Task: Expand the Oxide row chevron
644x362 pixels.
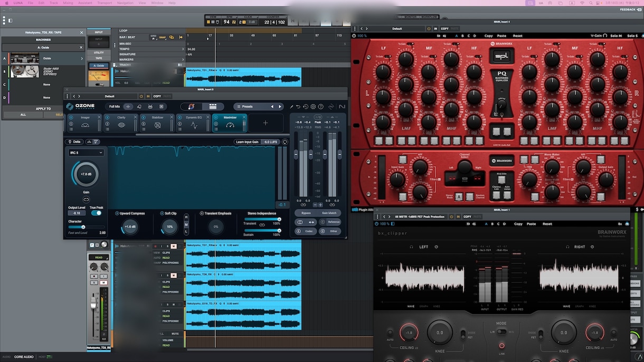Action: tap(81, 58)
